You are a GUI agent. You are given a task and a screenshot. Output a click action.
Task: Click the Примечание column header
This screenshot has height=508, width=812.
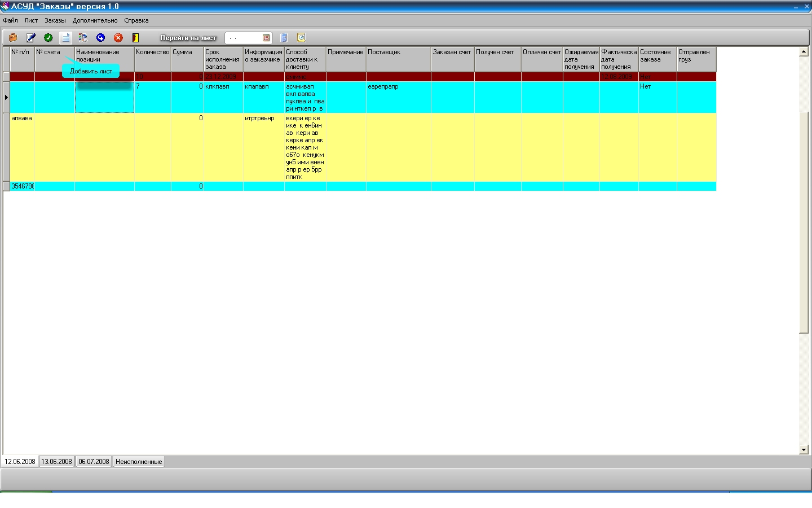[x=346, y=59]
